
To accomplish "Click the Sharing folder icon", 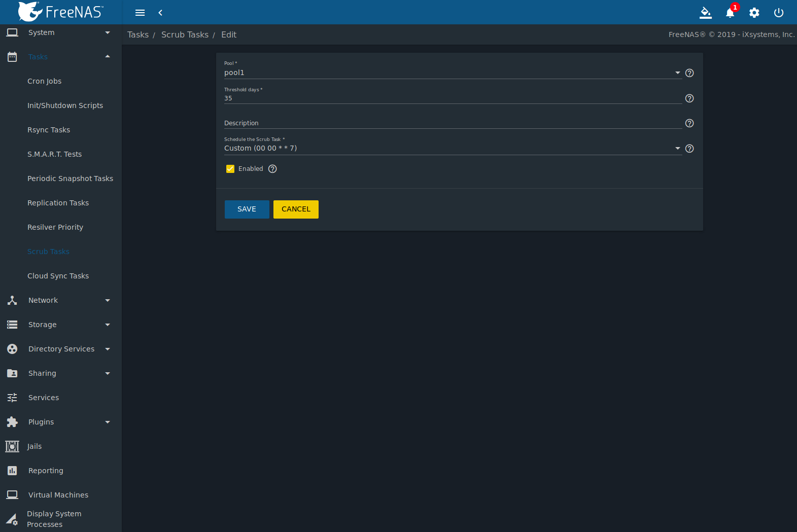I will pyautogui.click(x=12, y=373).
